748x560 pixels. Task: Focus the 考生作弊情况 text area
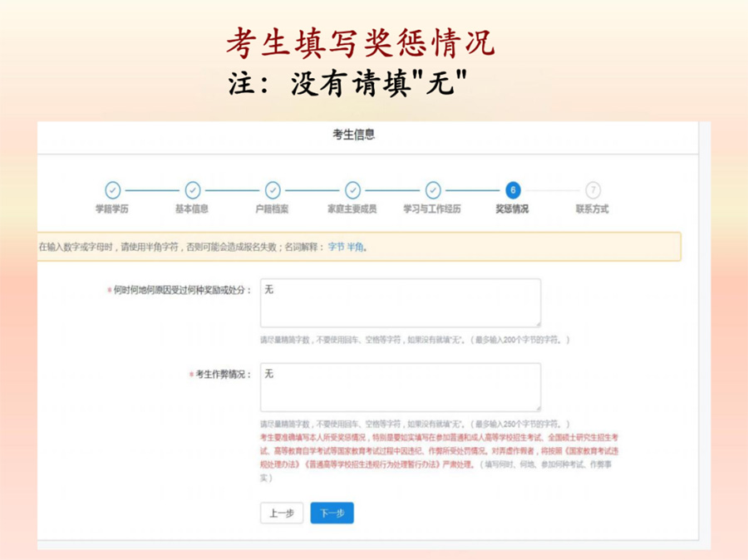tap(400, 387)
